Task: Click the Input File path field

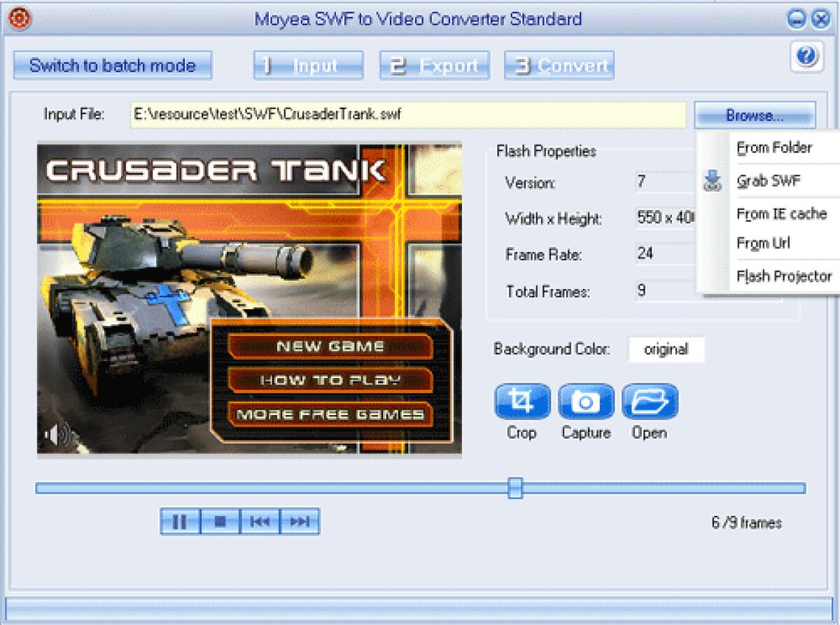Action: tap(406, 115)
